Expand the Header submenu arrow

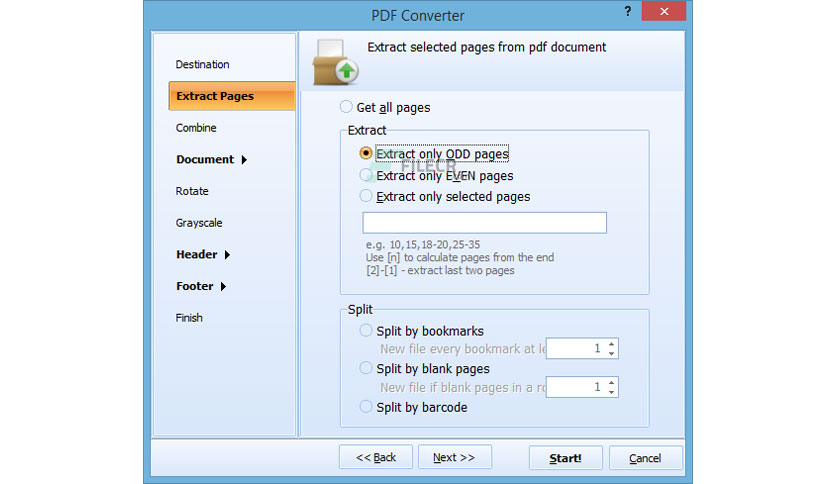tap(227, 255)
